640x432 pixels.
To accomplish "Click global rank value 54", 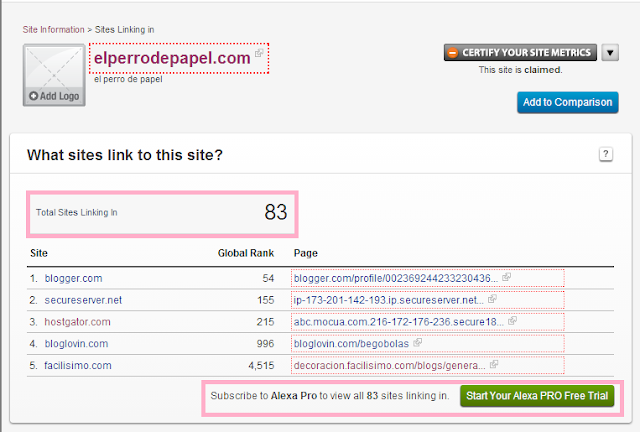I will (x=268, y=278).
